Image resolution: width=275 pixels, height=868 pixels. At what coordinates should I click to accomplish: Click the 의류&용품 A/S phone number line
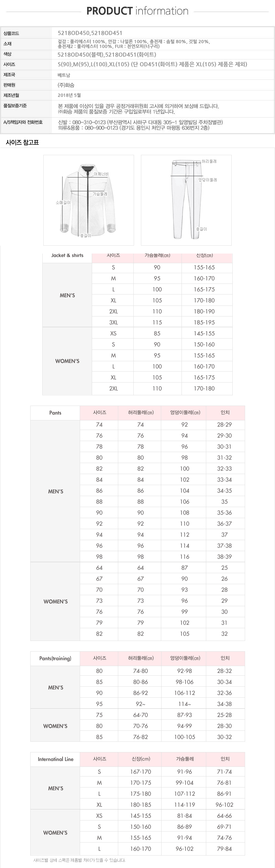[133, 128]
